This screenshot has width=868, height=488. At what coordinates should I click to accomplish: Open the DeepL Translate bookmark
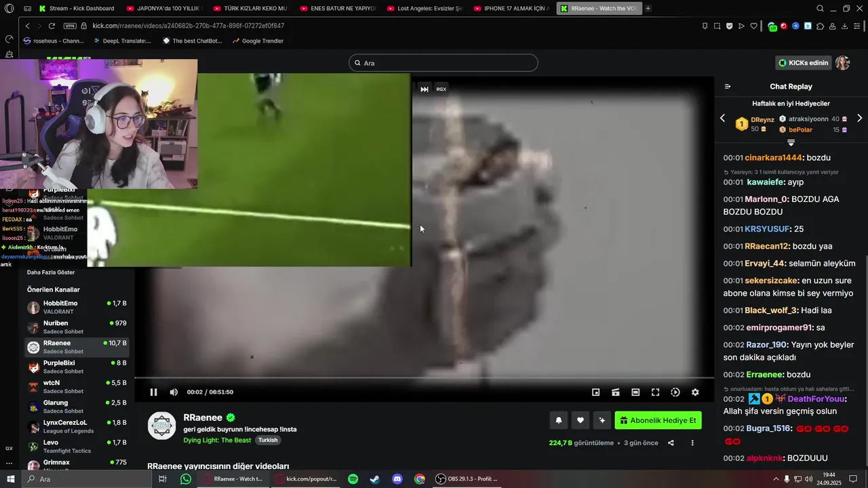click(123, 41)
